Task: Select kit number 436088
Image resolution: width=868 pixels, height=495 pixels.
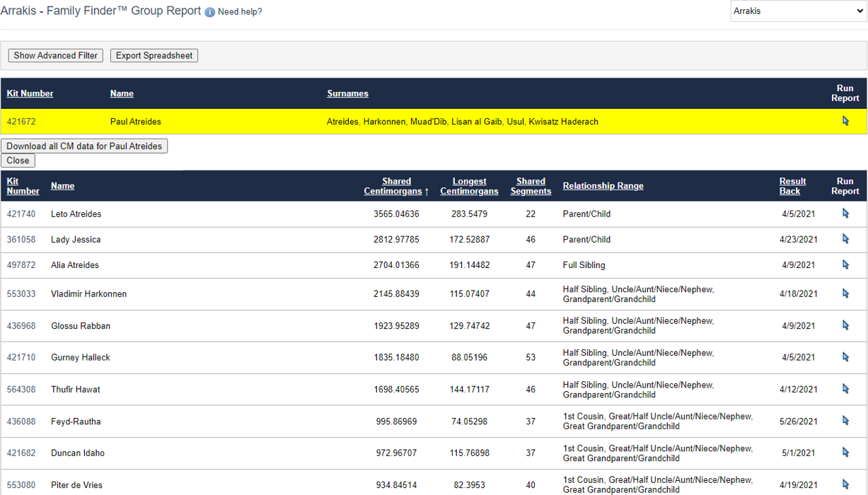Action: click(x=21, y=421)
